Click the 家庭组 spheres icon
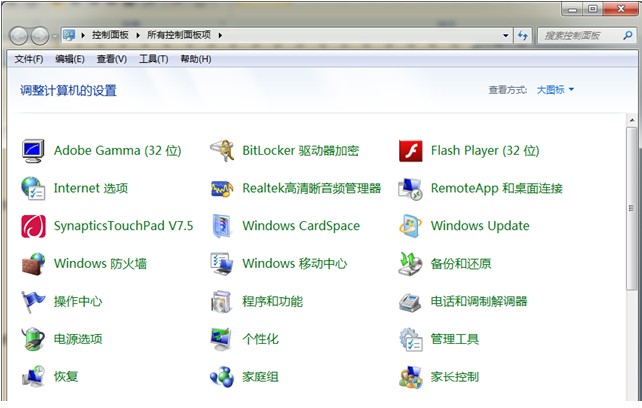 (222, 377)
